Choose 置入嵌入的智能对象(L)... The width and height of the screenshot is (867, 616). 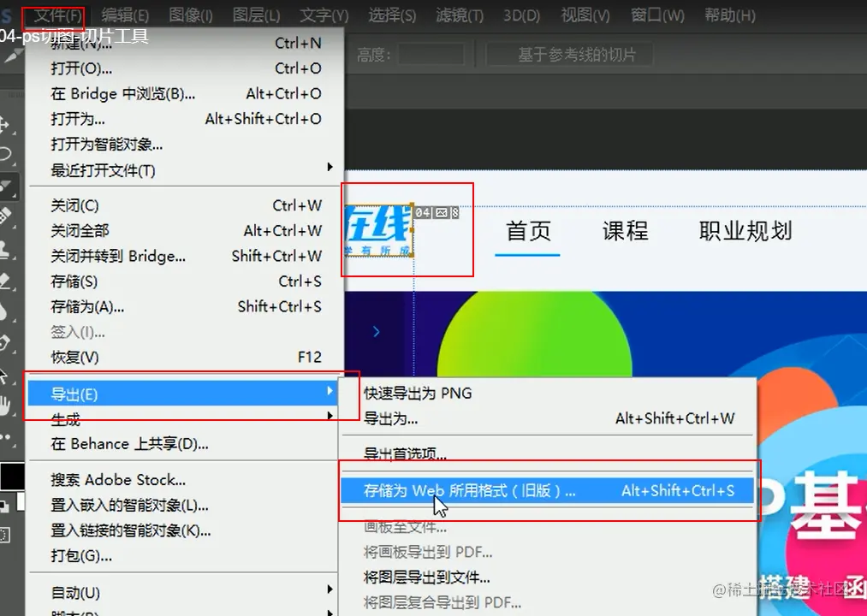coord(183,505)
